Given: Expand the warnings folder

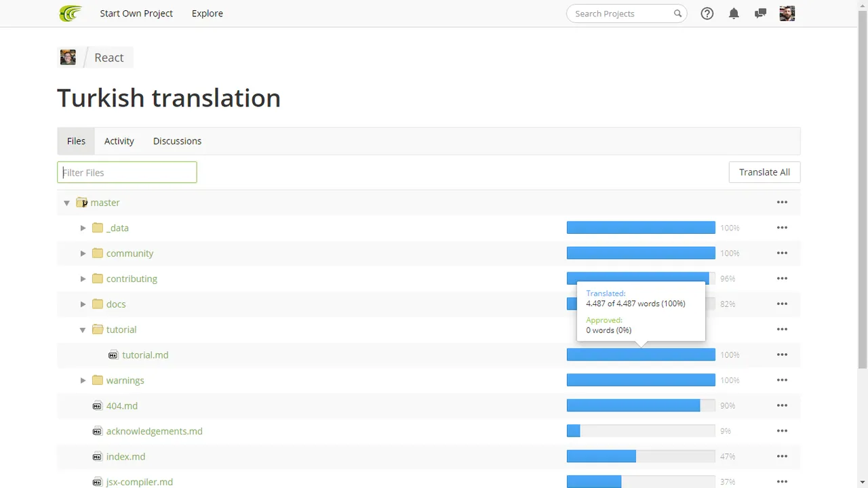Looking at the screenshot, I should (83, 380).
